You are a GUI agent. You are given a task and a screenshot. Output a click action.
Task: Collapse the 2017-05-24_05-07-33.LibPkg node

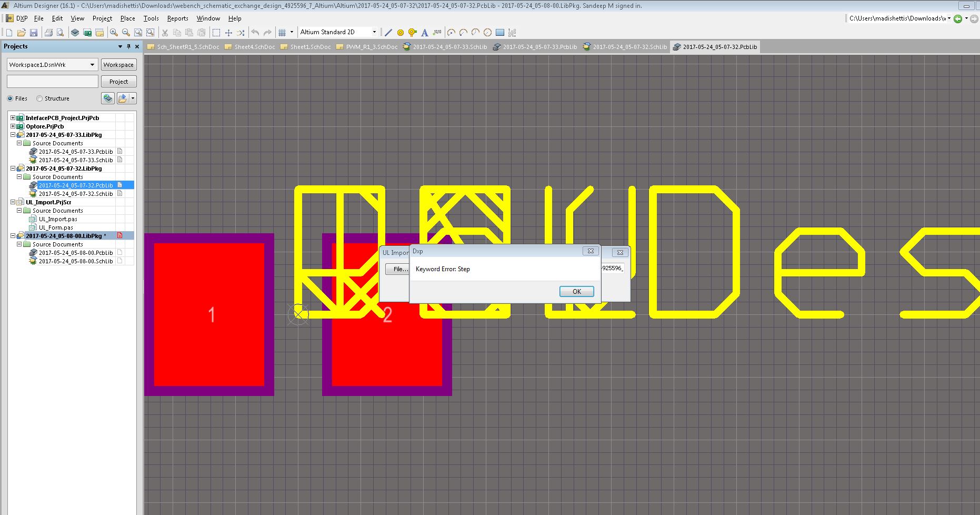(x=13, y=135)
